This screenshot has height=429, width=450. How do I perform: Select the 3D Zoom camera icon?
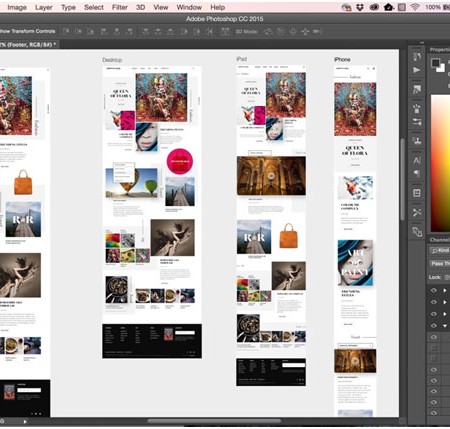click(x=317, y=32)
